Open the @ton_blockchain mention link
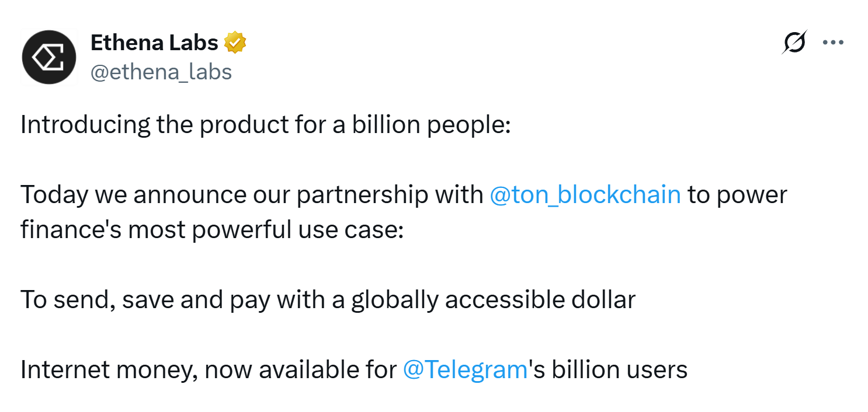The height and width of the screenshot is (412, 868). pos(585,195)
